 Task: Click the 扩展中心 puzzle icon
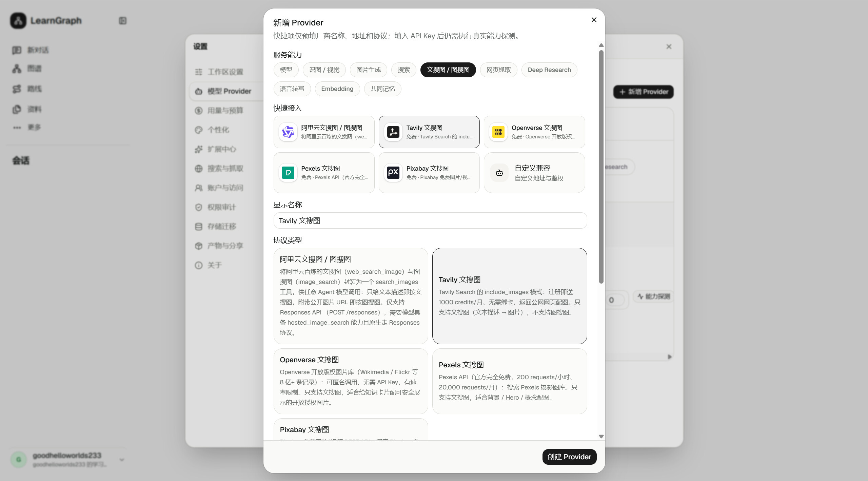199,149
